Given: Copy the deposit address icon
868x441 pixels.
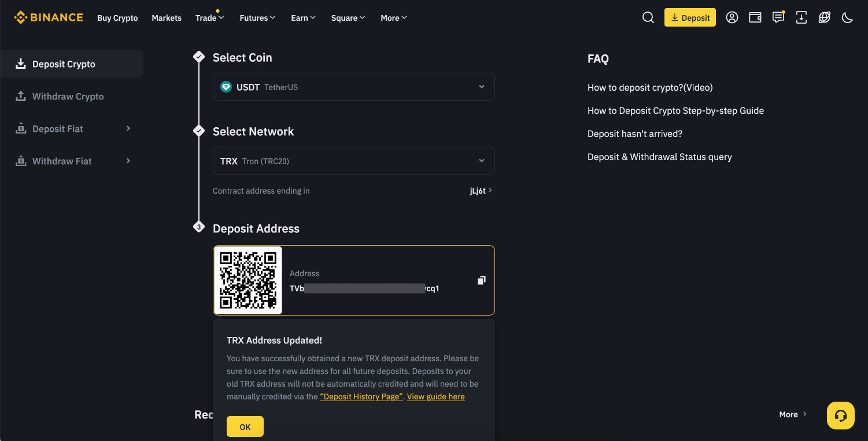Looking at the screenshot, I should click(x=481, y=280).
